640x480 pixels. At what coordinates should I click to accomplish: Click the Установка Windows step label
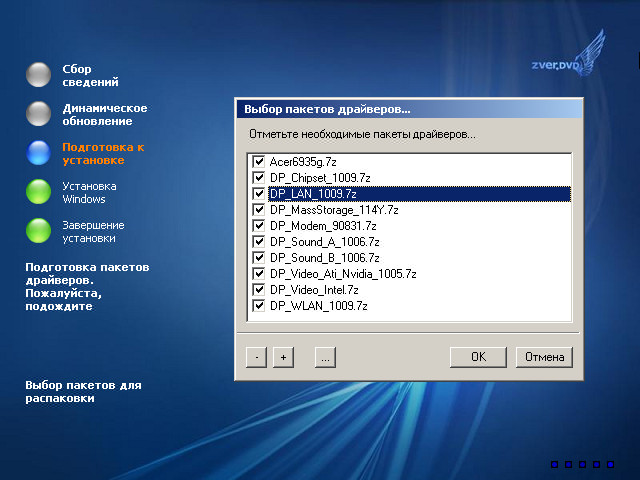pos(89,193)
